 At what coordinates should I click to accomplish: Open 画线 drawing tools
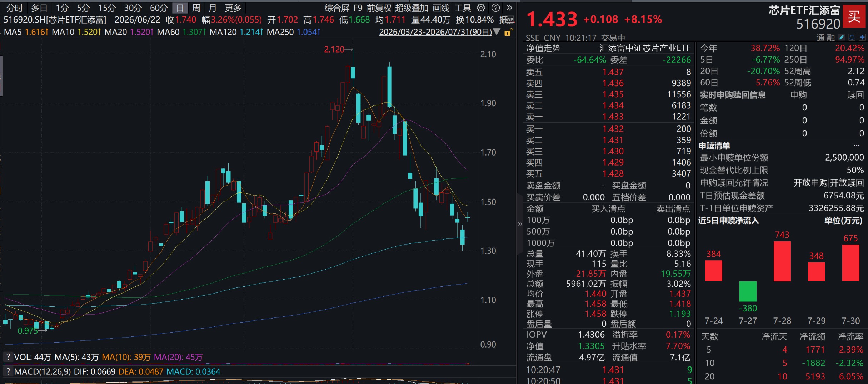(x=441, y=8)
